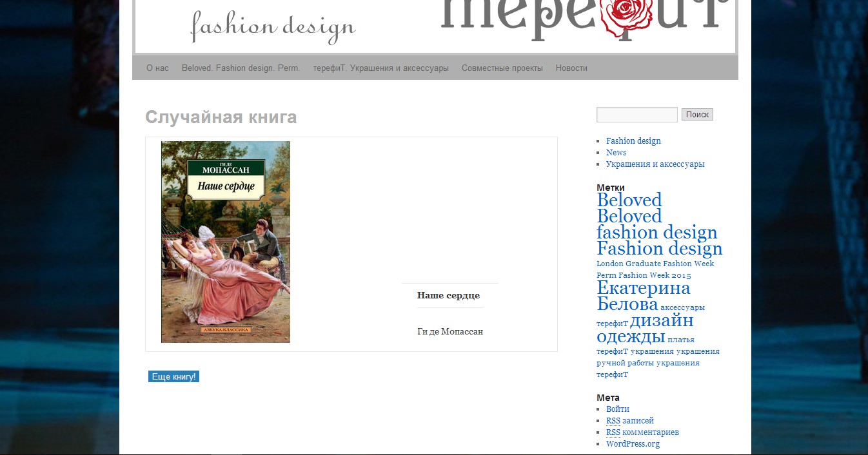
Task: Click the «fashion design» header logo text
Action: (x=273, y=27)
